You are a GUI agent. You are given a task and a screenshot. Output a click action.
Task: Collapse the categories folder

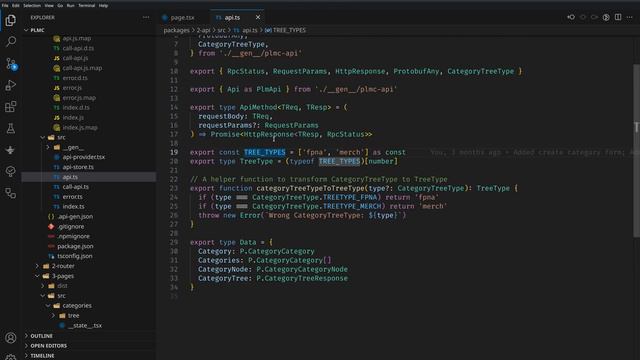coord(77,306)
